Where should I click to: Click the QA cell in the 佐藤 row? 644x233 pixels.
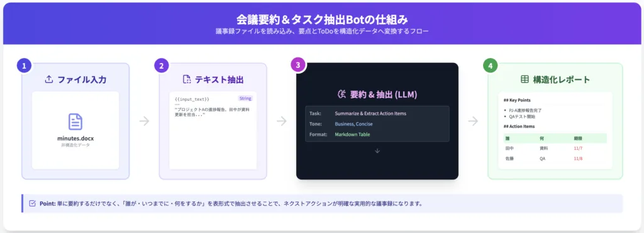[543, 158]
